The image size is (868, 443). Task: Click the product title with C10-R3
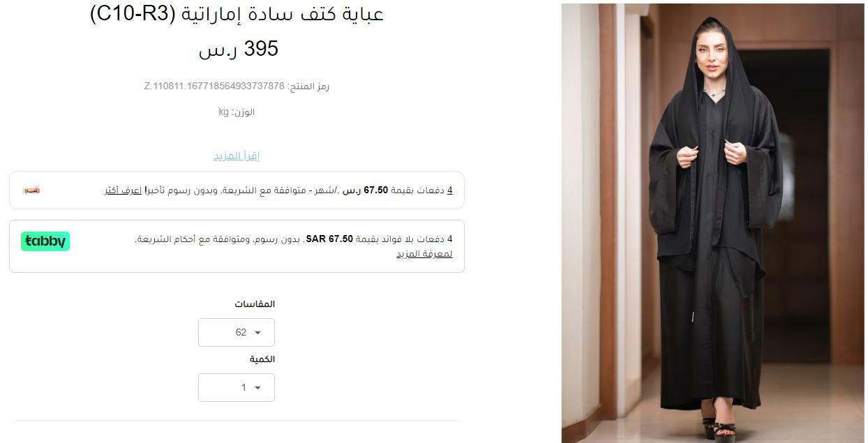(x=237, y=14)
